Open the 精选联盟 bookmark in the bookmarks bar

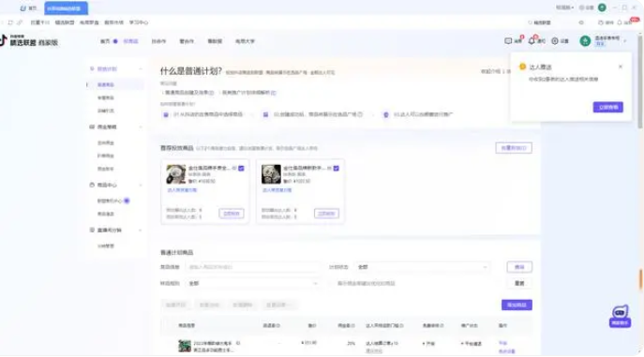65,22
